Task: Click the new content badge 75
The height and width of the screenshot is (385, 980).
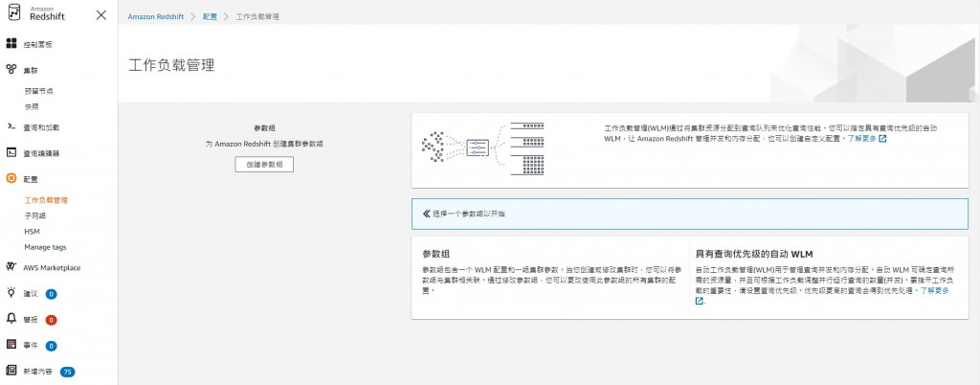Action: (68, 372)
